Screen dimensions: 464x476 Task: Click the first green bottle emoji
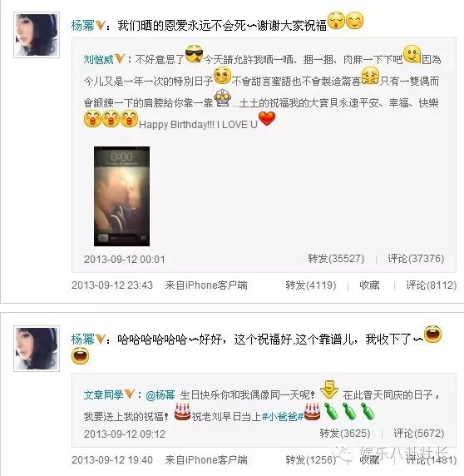click(331, 411)
